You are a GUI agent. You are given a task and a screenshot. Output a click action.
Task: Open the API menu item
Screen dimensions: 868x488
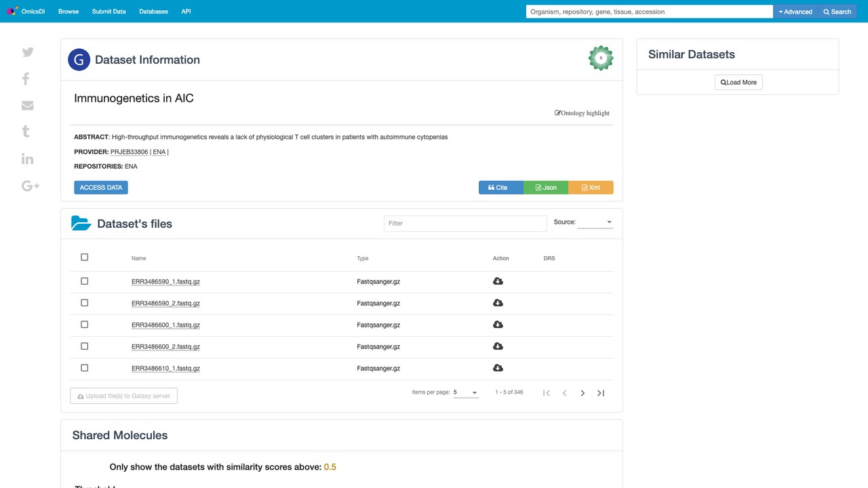(186, 12)
